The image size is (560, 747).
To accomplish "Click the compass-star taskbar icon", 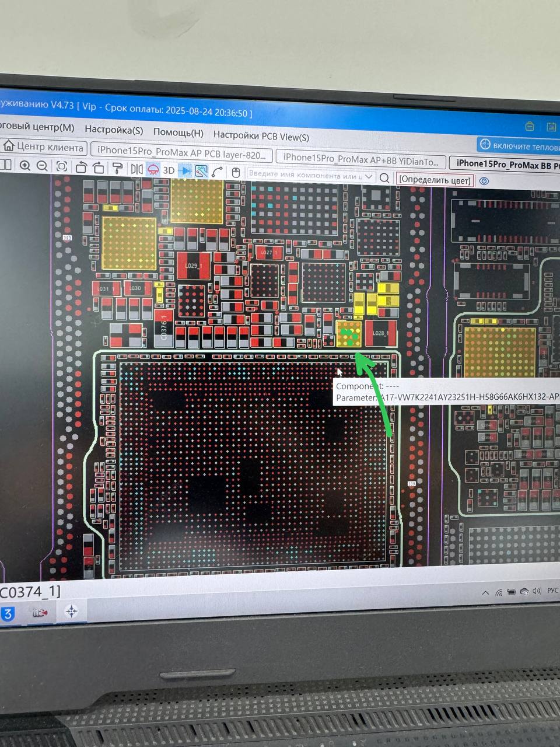I will 71,611.
